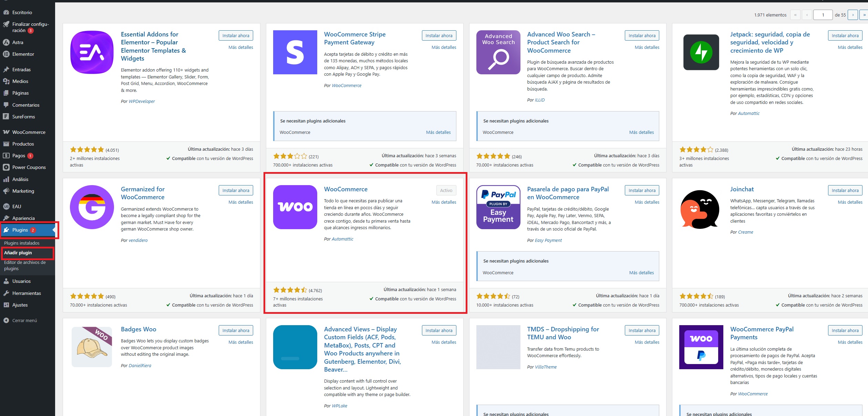Click the Astra sidebar icon
Viewport: 868px width, 416px height.
pos(6,42)
